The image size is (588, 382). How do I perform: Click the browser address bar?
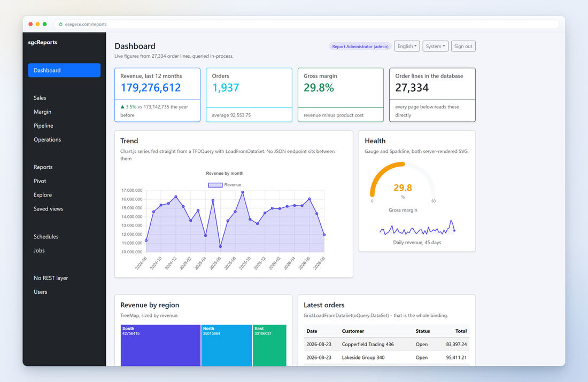[x=306, y=24]
